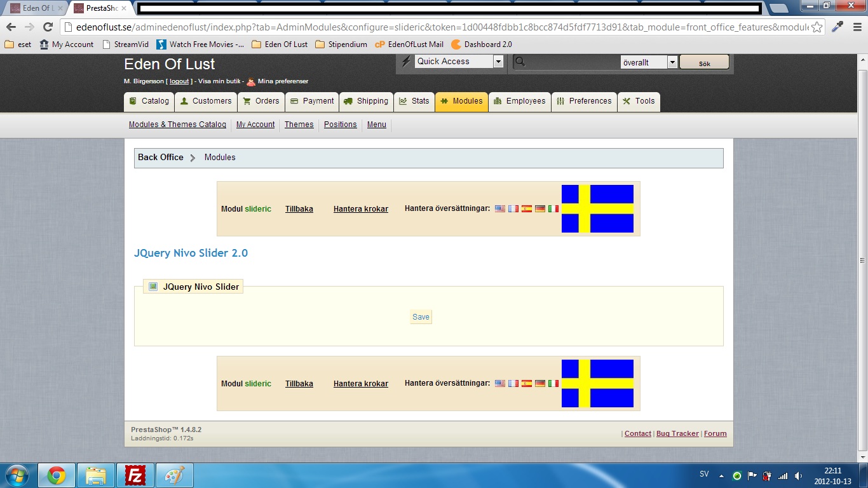Launch FileZilla from the taskbar
Viewport: 868px width, 488px height.
[135, 475]
